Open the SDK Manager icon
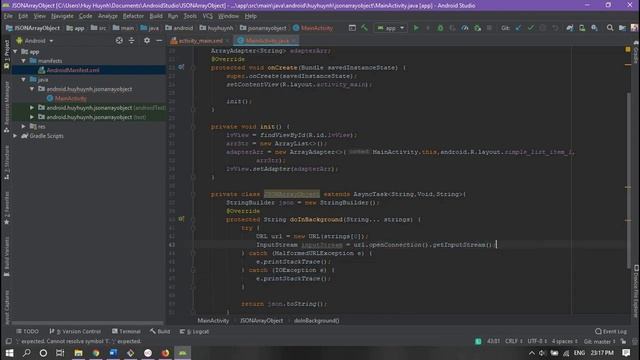This screenshot has height=360, width=640. (595, 28)
